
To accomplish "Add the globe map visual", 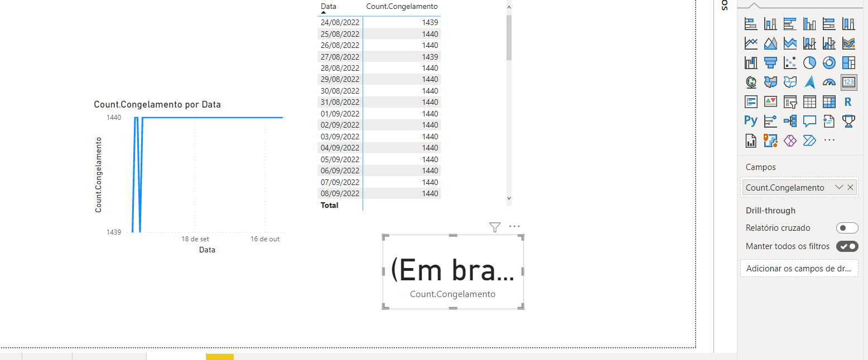I will tap(751, 82).
